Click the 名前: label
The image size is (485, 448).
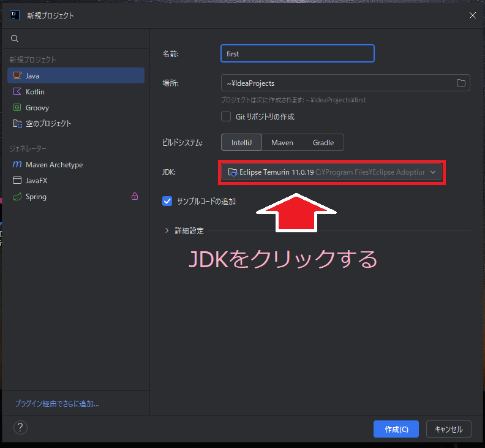click(170, 54)
